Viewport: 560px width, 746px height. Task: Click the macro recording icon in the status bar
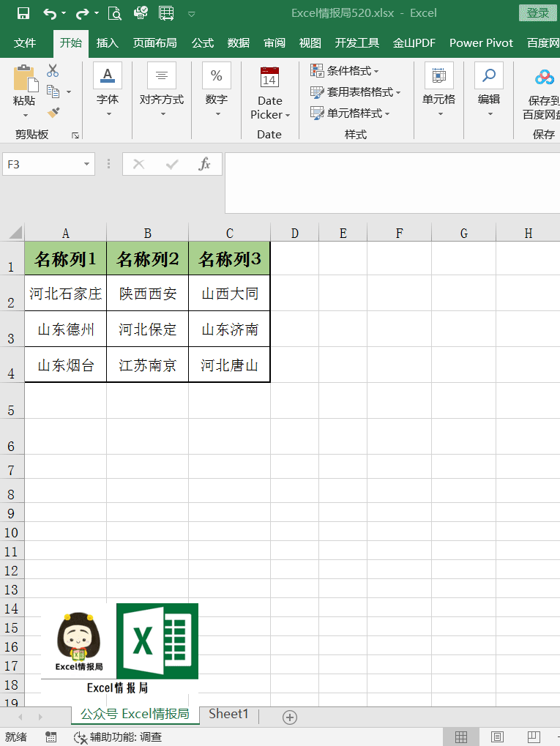pos(51,737)
